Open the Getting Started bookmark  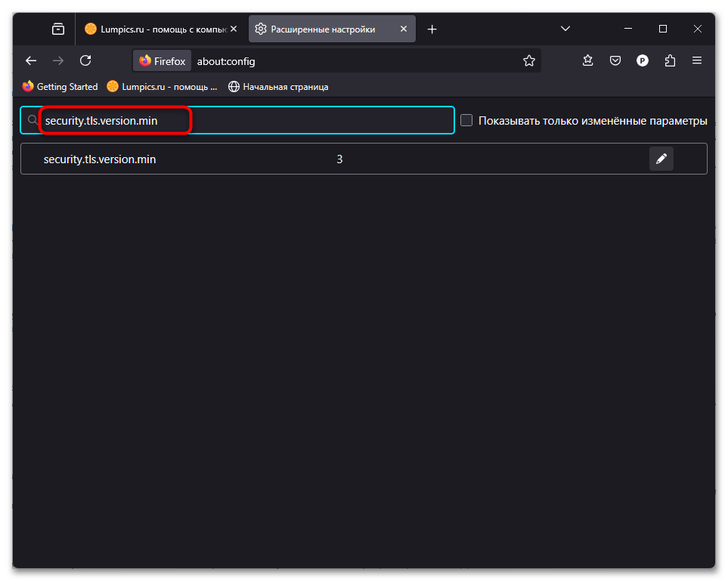[x=60, y=87]
